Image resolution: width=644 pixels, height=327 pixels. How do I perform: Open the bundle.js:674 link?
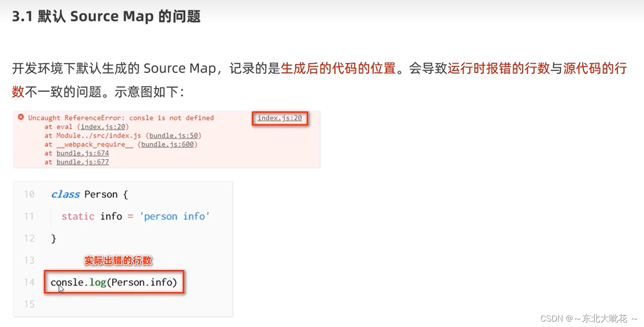coord(83,153)
